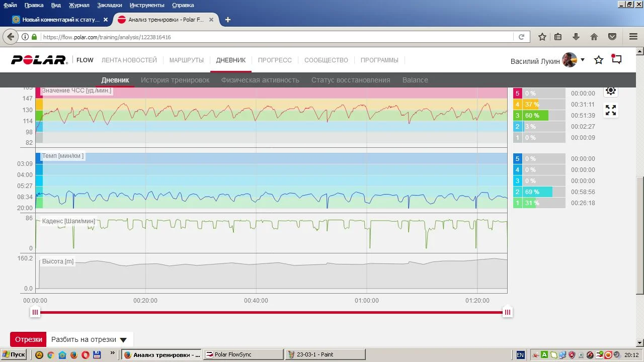Click the red Отрезки button

tap(28, 339)
